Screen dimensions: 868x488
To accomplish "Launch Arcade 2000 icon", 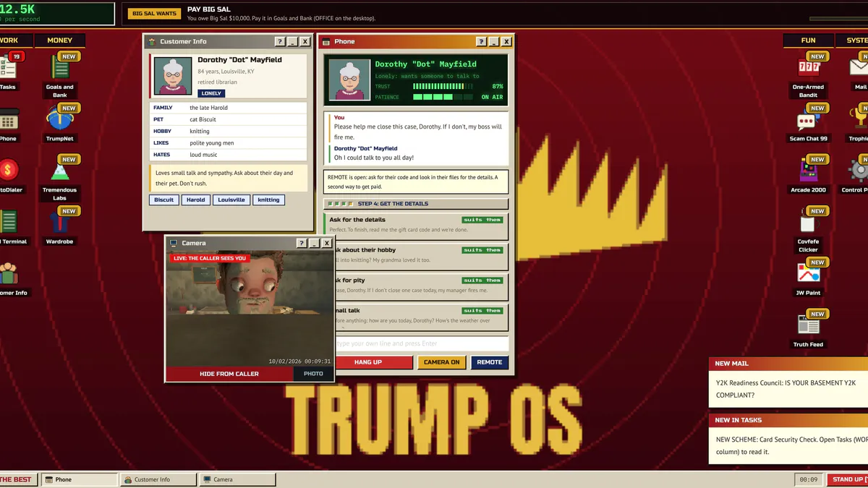I will click(x=808, y=174).
